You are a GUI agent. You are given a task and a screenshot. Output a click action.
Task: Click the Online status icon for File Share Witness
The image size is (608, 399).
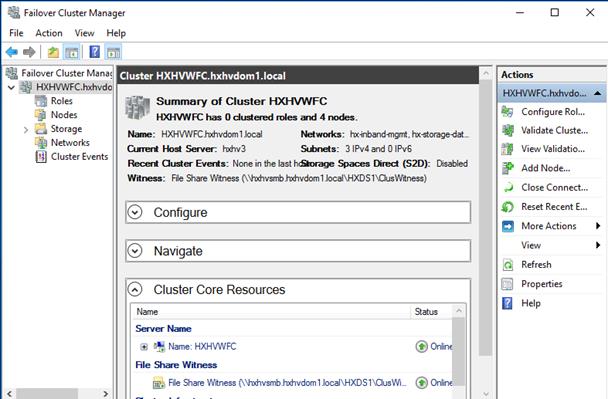coord(421,383)
